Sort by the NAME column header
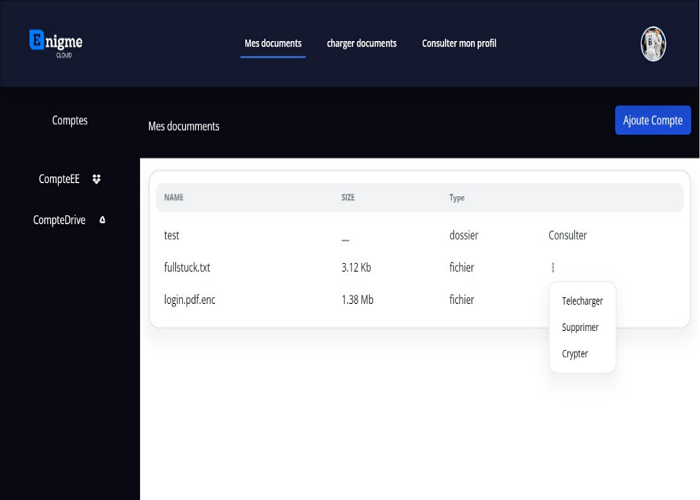 [174, 198]
